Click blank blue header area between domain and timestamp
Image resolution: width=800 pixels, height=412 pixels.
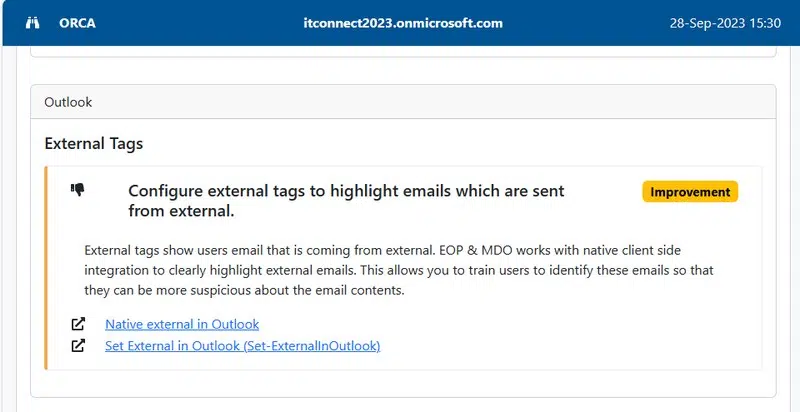(580, 23)
